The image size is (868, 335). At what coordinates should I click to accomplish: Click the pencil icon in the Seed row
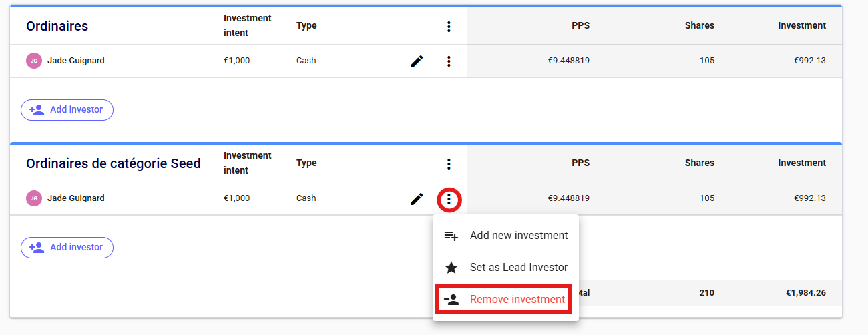tap(417, 199)
